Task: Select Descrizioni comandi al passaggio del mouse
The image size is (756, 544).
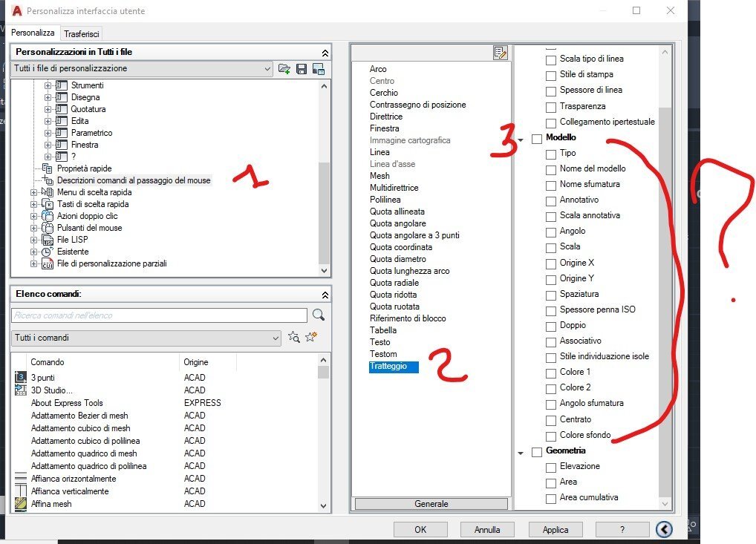Action: tap(134, 180)
